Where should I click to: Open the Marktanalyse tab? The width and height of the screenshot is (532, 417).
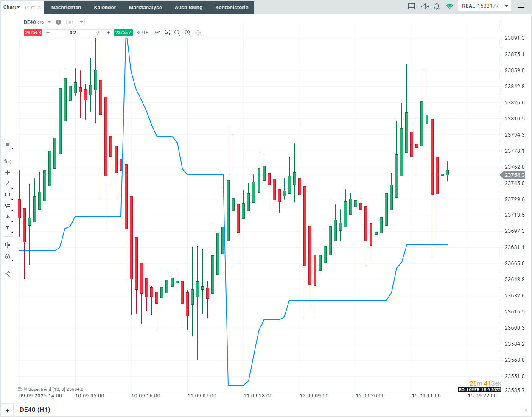click(145, 8)
